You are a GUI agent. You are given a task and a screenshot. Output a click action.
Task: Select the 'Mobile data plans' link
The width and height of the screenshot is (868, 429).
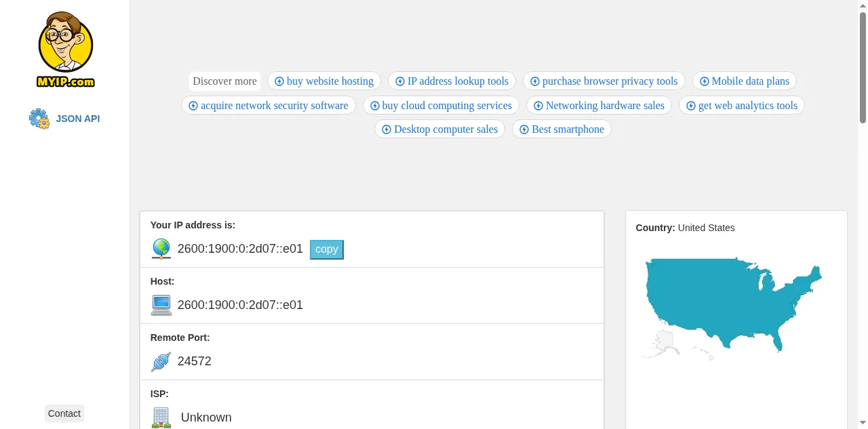[x=745, y=81]
